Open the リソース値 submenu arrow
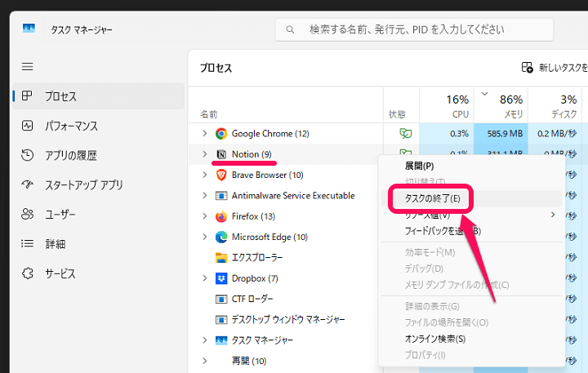588x373 pixels. coord(553,215)
